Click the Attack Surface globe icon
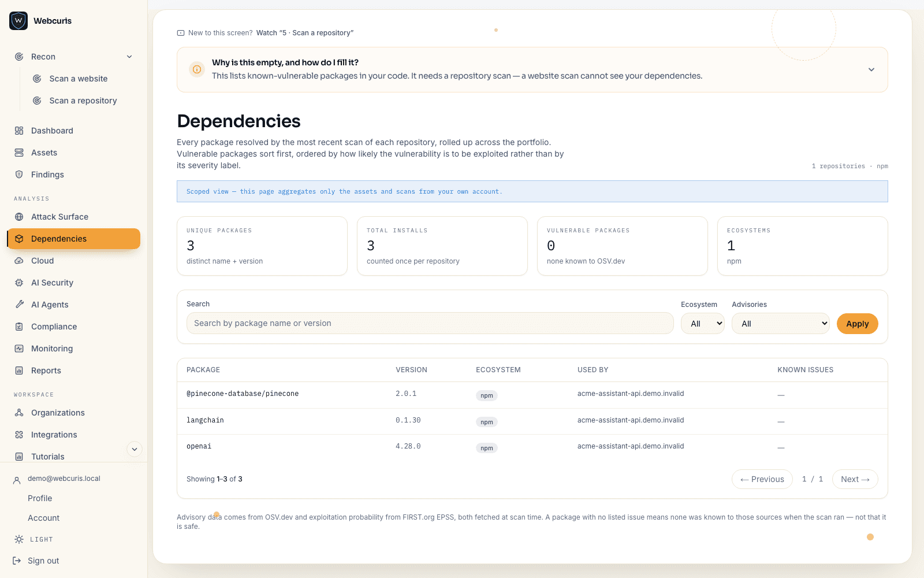This screenshot has width=924, height=578. 19,217
